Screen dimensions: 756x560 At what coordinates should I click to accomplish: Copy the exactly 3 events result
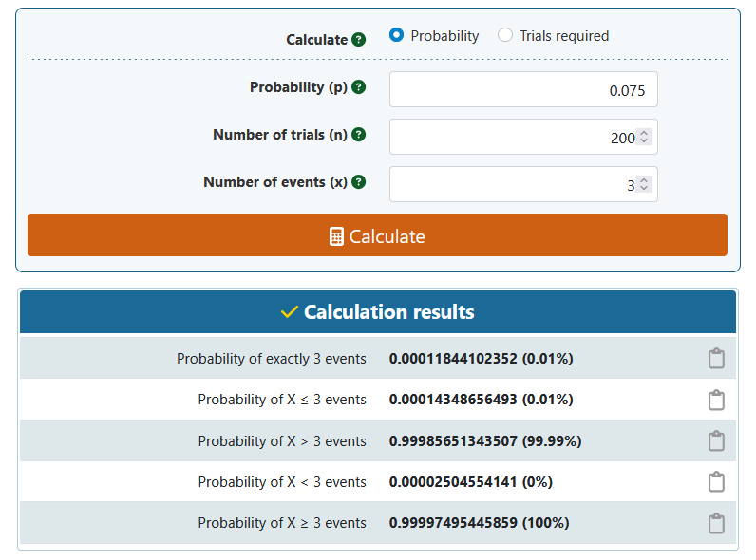pos(716,359)
